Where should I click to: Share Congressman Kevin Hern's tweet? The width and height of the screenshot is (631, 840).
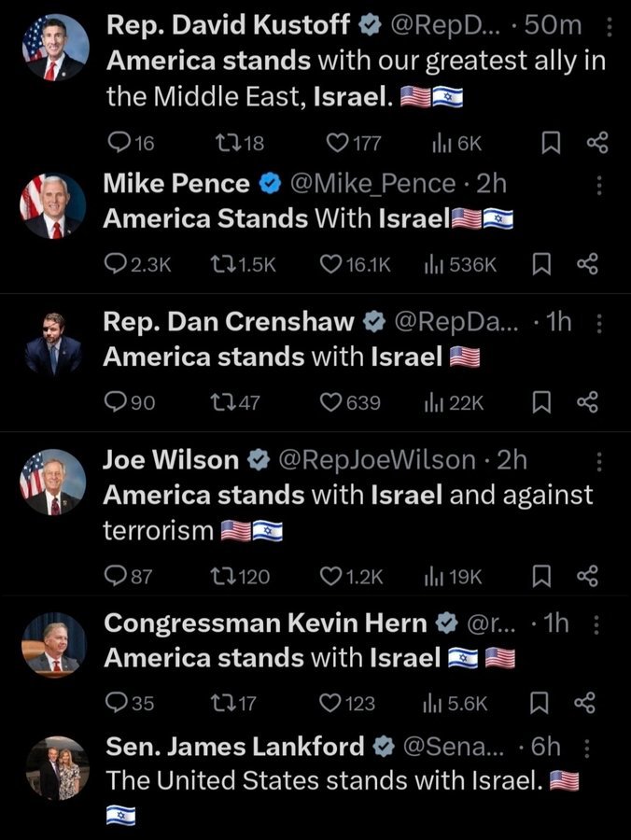click(584, 703)
